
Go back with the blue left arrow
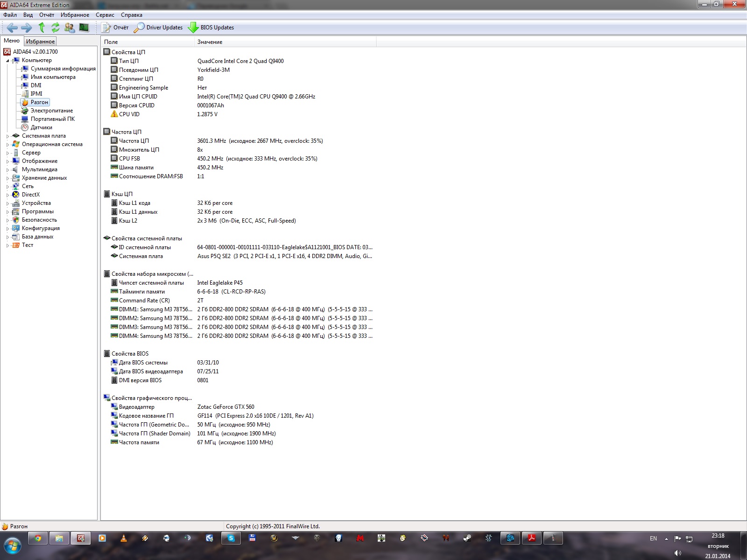click(12, 28)
